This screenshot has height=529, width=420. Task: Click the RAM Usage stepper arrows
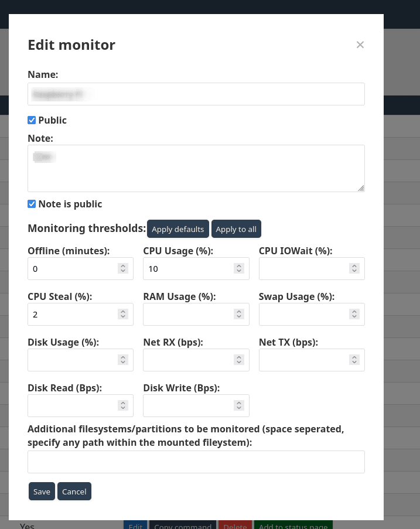pos(238,314)
